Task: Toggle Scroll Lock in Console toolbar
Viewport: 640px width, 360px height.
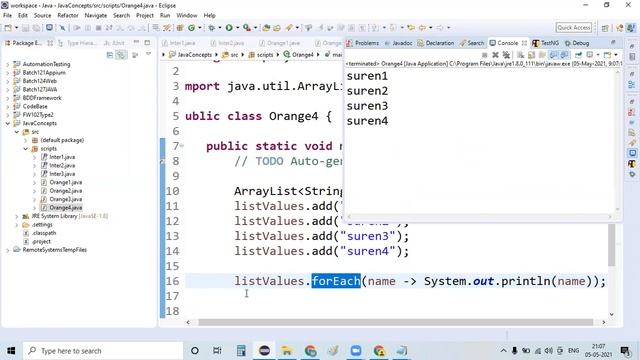Action: click(531, 55)
